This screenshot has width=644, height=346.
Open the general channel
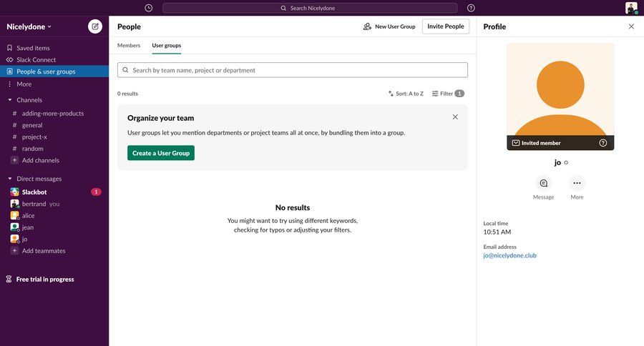coord(54,125)
